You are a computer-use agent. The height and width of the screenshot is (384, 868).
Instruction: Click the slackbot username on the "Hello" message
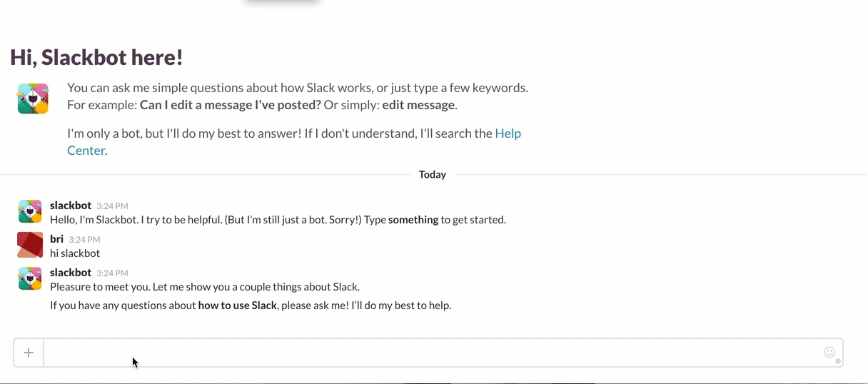click(71, 206)
